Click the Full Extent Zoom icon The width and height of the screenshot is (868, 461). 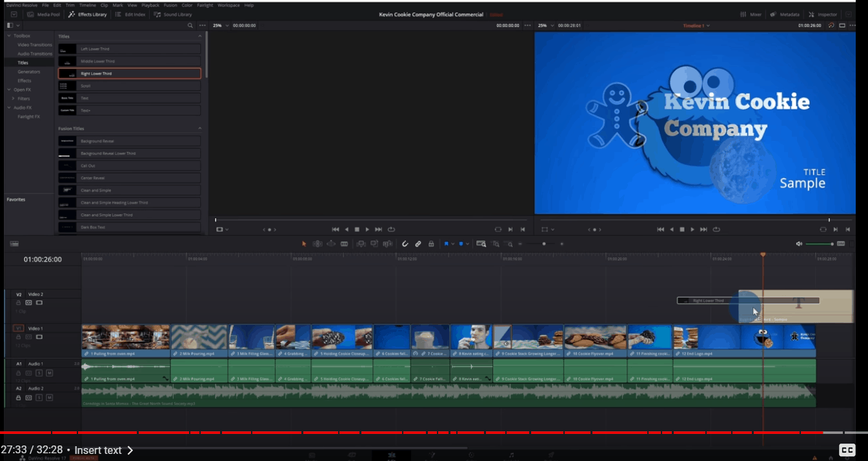(x=481, y=244)
